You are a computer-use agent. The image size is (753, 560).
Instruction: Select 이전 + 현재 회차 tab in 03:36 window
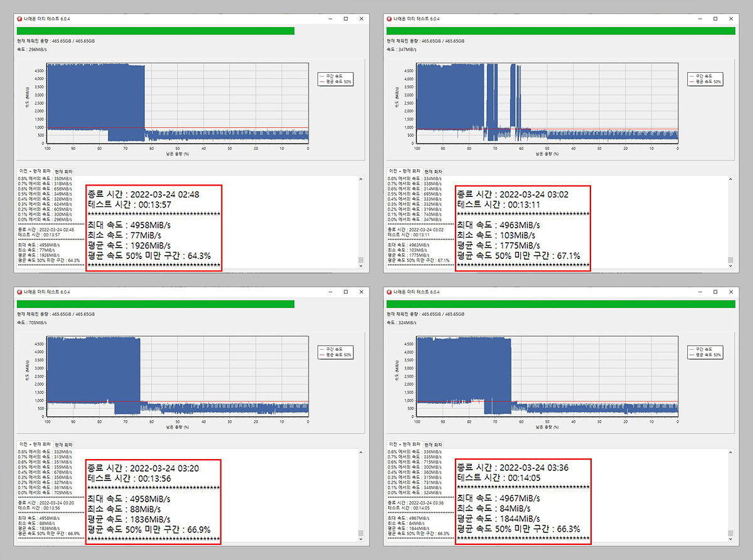coord(405,443)
